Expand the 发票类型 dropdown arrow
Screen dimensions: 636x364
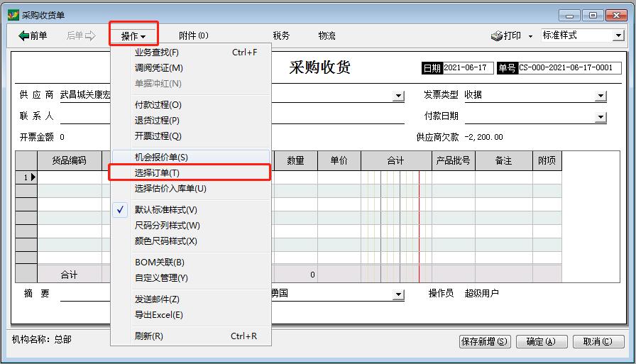point(601,96)
